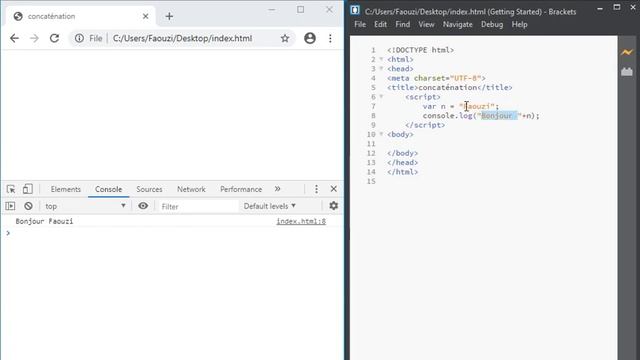Open the DevTools Network tab
This screenshot has height=360, width=640.
(191, 189)
